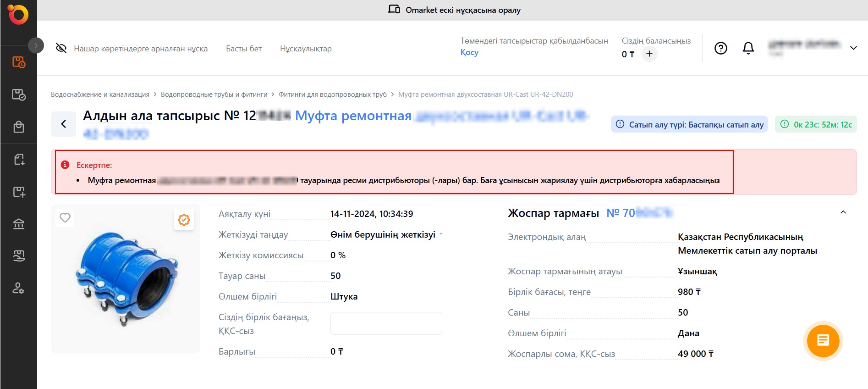The height and width of the screenshot is (389, 868).
Task: Click 'Қосу' to enable accepting orders
Action: coord(469,52)
